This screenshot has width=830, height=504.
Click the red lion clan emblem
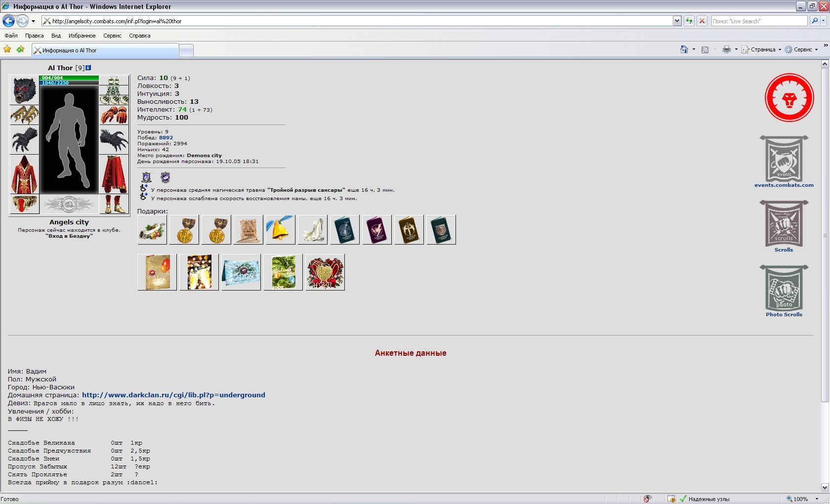789,98
